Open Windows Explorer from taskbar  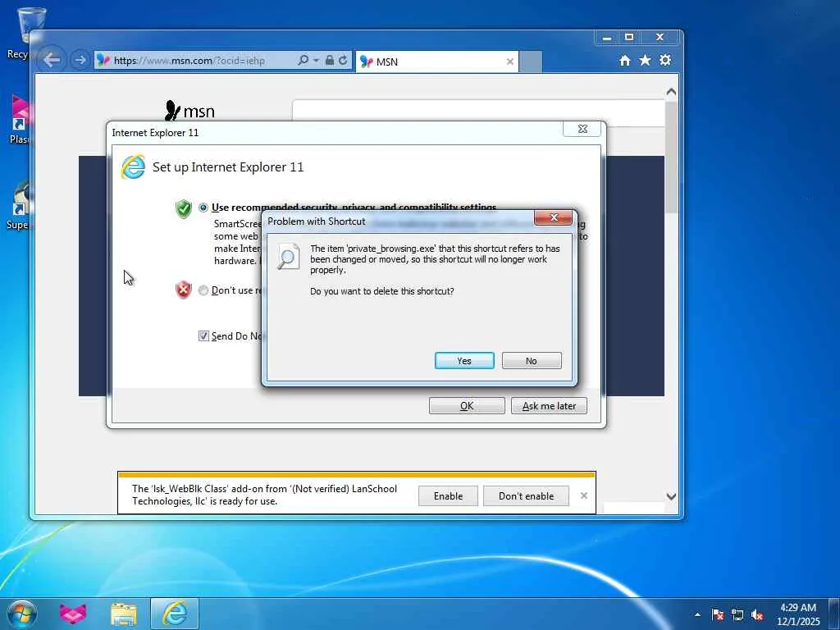pos(124,614)
